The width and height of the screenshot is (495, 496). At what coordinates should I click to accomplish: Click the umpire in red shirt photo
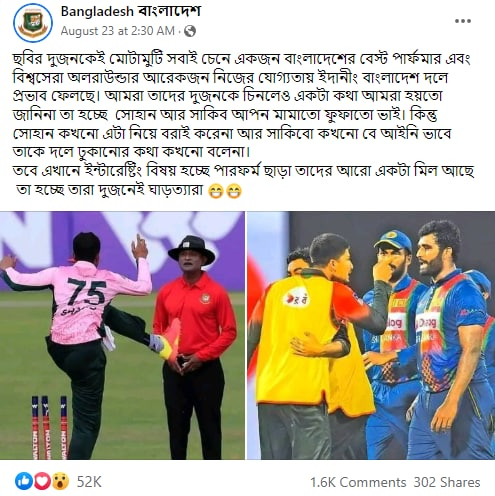(x=194, y=347)
